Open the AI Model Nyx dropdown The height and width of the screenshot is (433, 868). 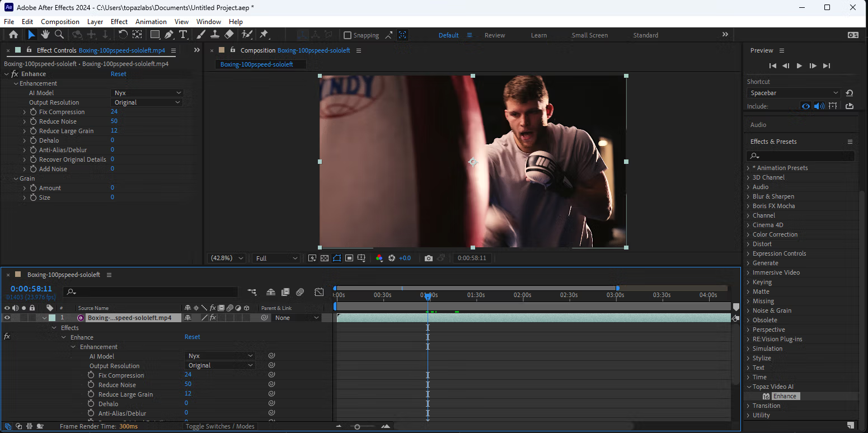coord(147,93)
